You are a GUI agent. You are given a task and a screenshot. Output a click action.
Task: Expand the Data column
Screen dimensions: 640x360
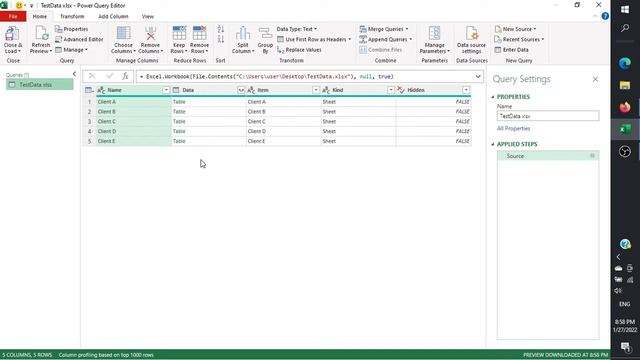(241, 90)
